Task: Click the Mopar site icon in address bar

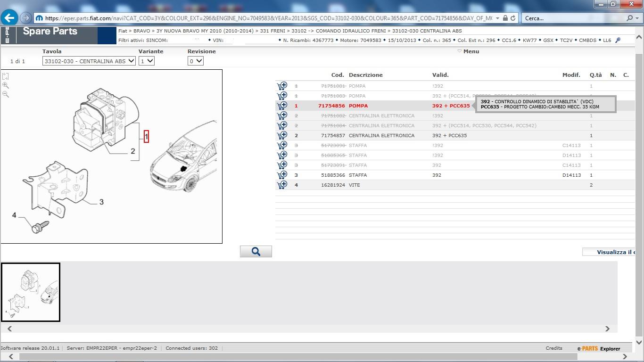Action: click(40, 18)
